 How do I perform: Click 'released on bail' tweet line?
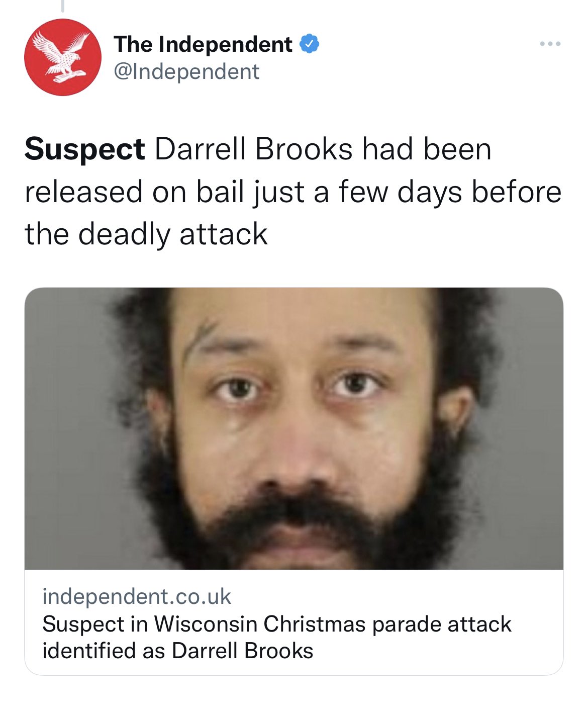(x=136, y=192)
